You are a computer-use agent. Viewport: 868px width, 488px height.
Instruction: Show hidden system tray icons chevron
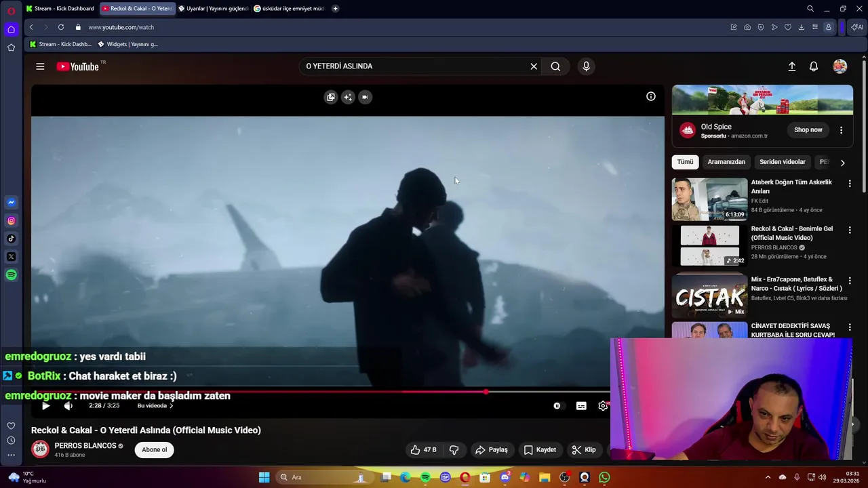click(768, 477)
